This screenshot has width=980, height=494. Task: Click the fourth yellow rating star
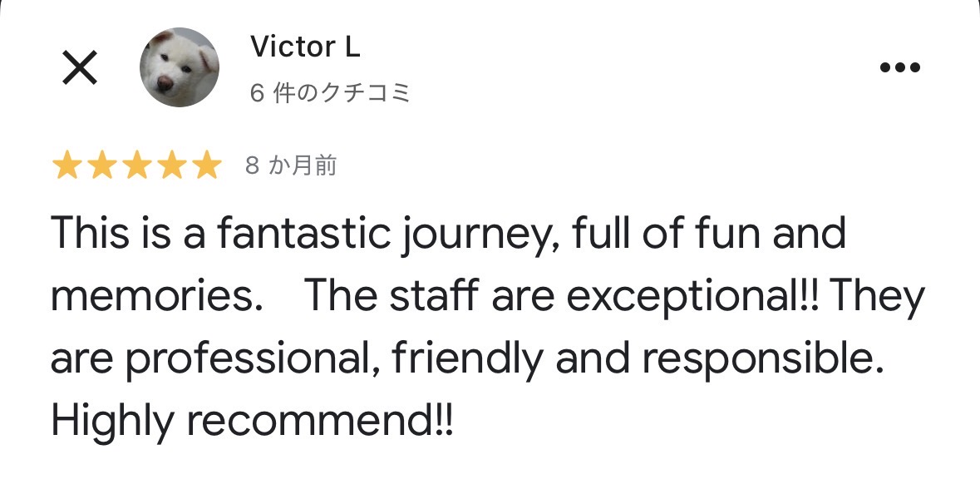[170, 167]
